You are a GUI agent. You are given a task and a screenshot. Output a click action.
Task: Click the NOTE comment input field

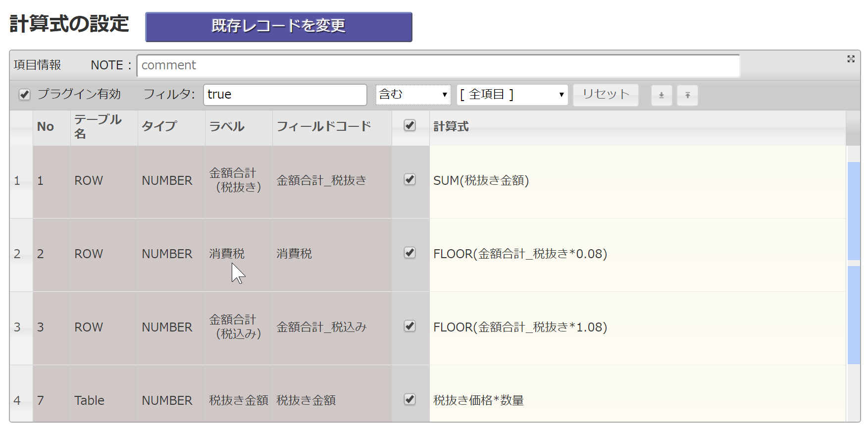[438, 65]
